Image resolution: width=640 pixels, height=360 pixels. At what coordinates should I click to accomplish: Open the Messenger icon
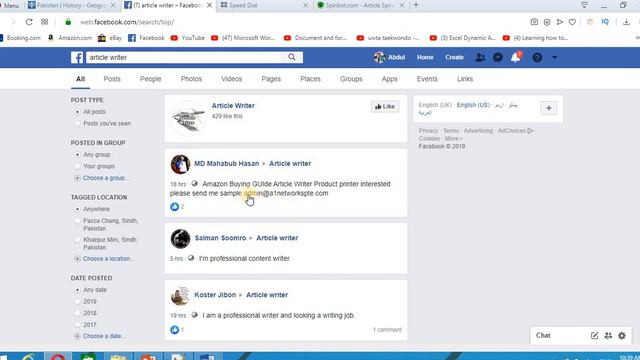(498, 58)
